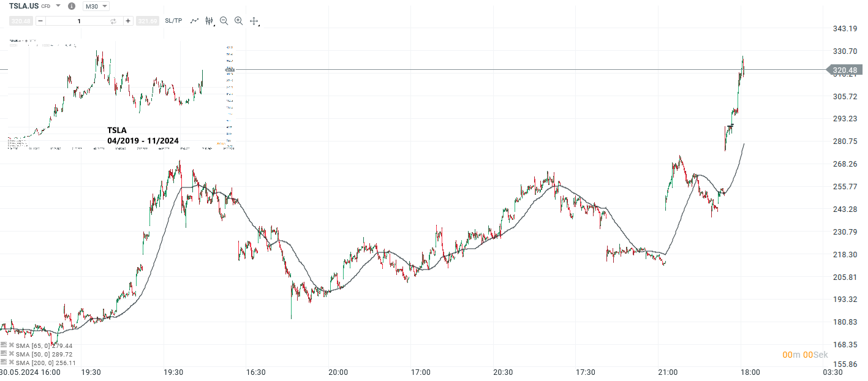Click the candlestick chart style icon

208,20
